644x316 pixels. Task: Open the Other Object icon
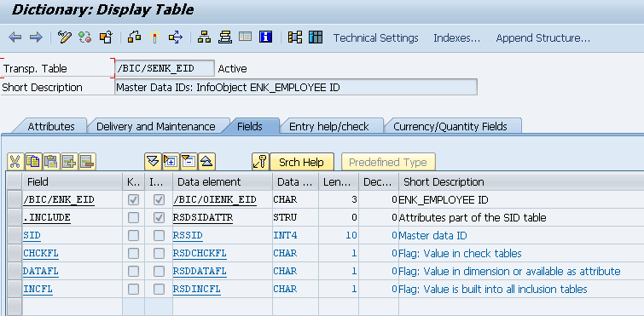[x=106, y=37]
